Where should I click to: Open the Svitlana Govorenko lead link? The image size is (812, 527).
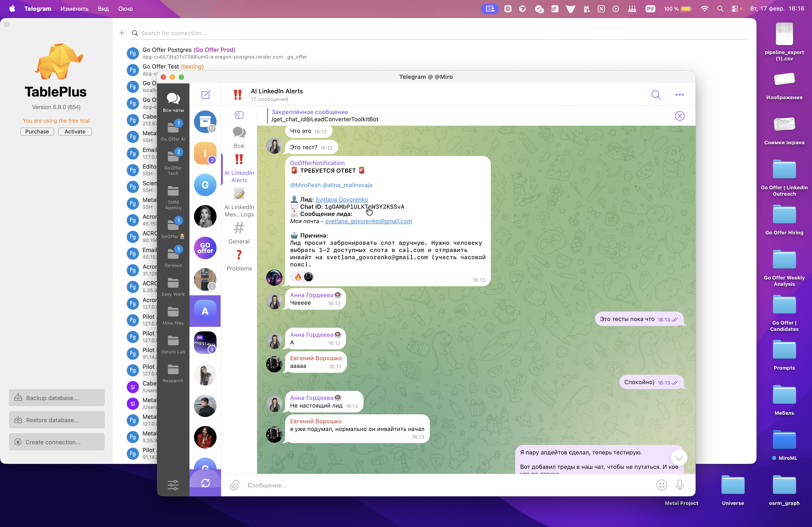(341, 199)
